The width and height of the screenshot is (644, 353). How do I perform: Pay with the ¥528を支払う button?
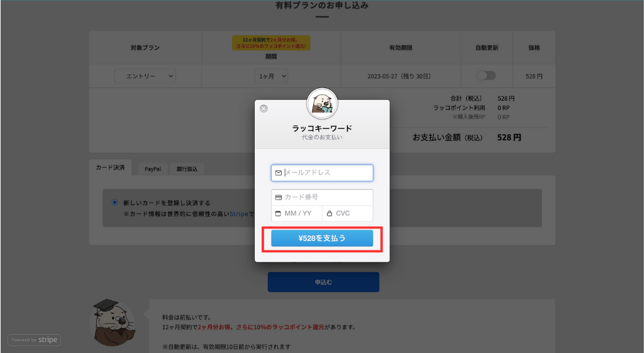pos(322,238)
